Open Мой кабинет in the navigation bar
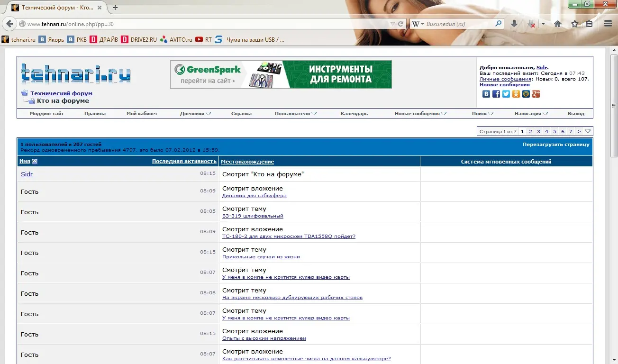Screen dimensions: 618x364 (x=142, y=114)
